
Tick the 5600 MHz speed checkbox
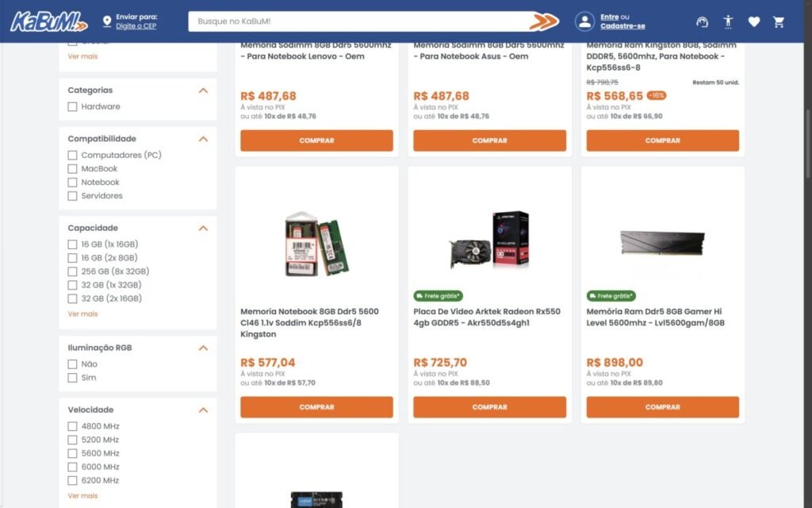[x=73, y=453]
